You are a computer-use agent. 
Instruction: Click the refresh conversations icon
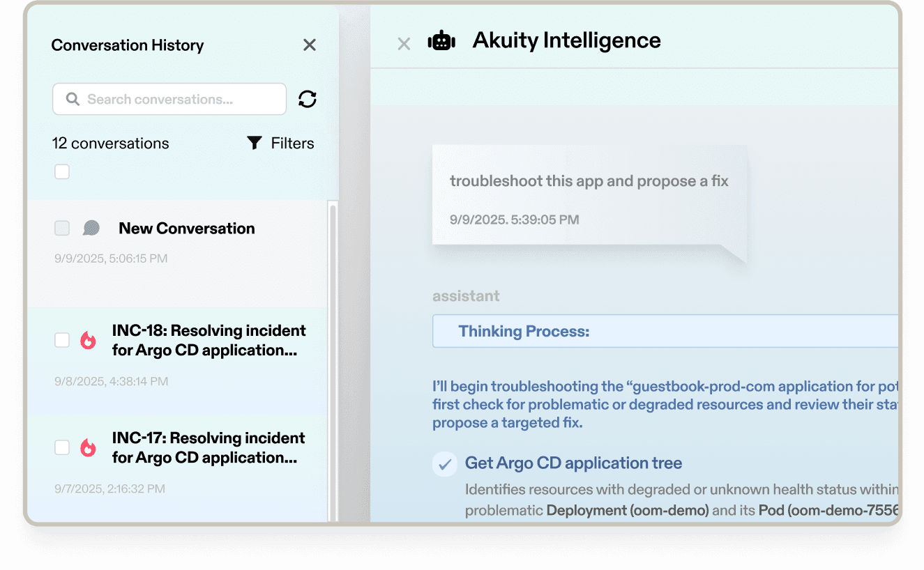pos(308,99)
